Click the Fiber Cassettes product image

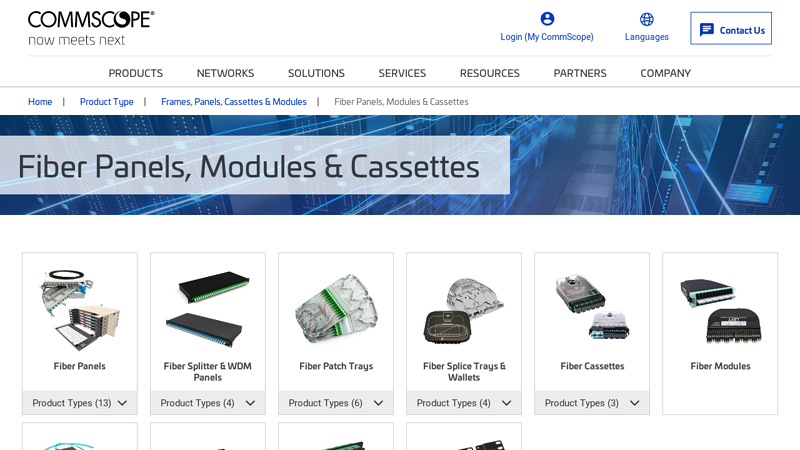592,307
